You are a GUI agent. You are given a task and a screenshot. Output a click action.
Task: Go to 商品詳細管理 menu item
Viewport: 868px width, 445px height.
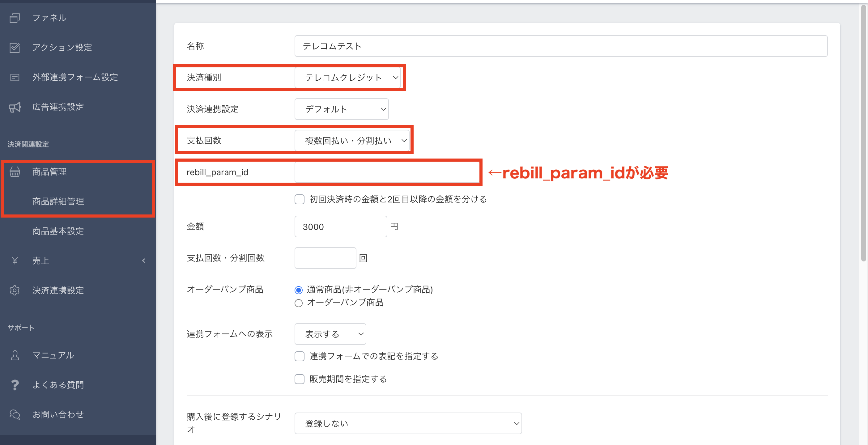click(x=58, y=201)
